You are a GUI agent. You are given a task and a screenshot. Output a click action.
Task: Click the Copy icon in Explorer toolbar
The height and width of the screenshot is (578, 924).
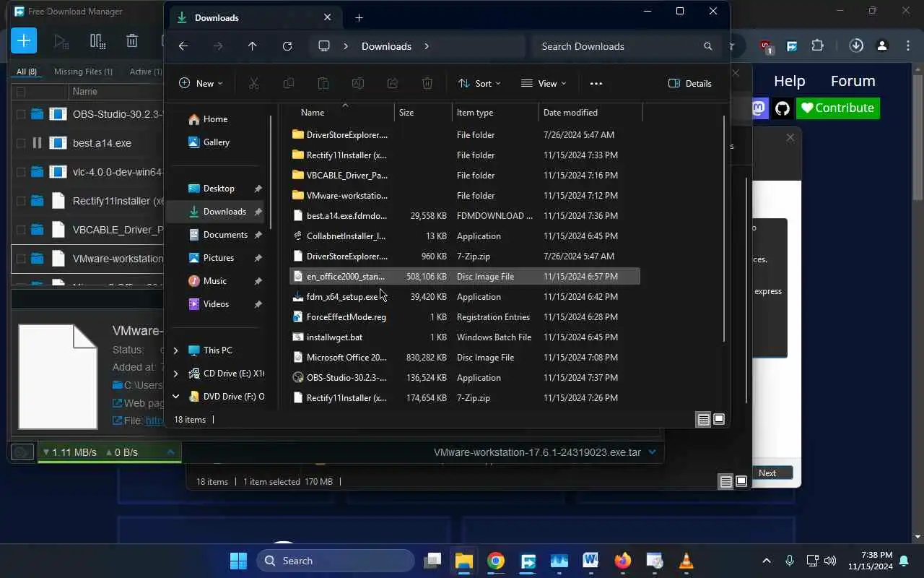[x=289, y=83]
